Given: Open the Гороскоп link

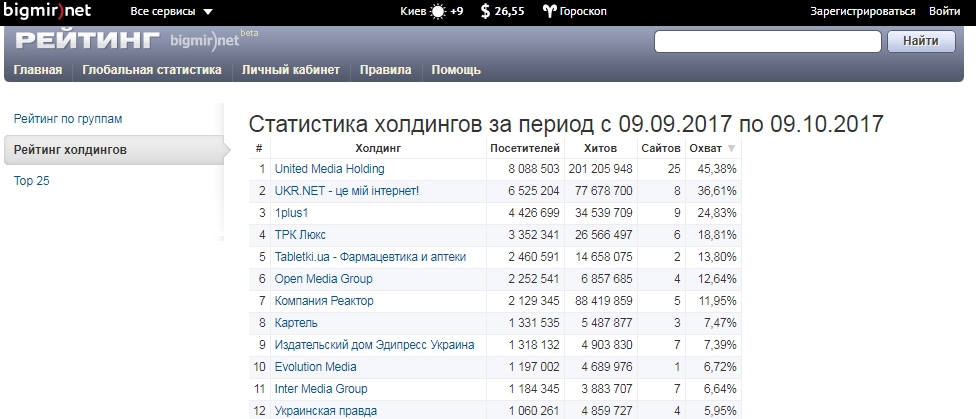Looking at the screenshot, I should 583,11.
